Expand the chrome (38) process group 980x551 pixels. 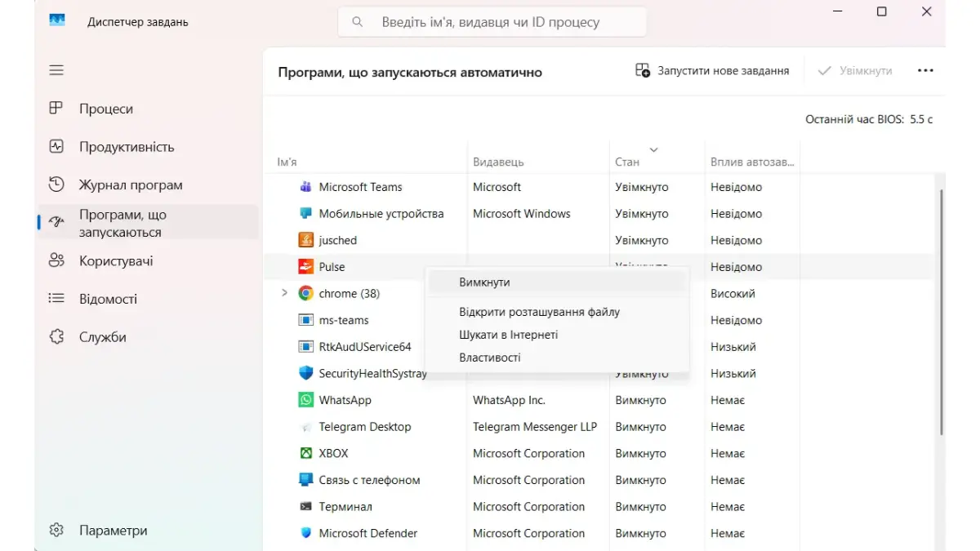[x=284, y=293]
